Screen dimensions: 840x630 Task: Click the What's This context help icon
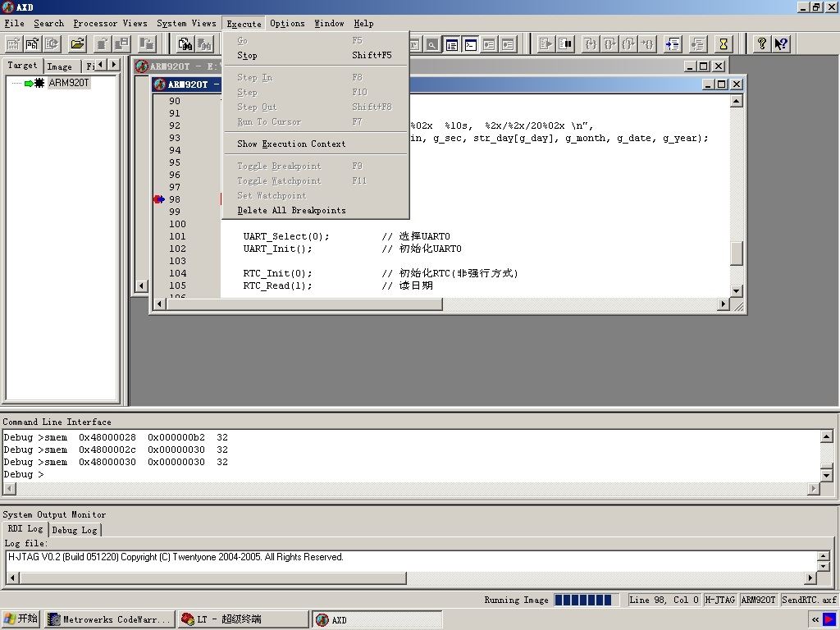(x=781, y=44)
